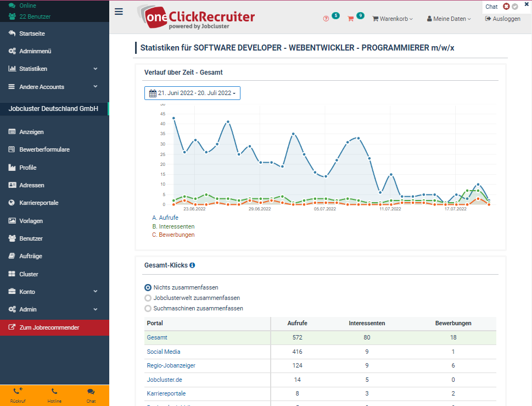The width and height of the screenshot is (532, 406).
Task: Select the Nichts zusammenfassen option
Action: 147,287
